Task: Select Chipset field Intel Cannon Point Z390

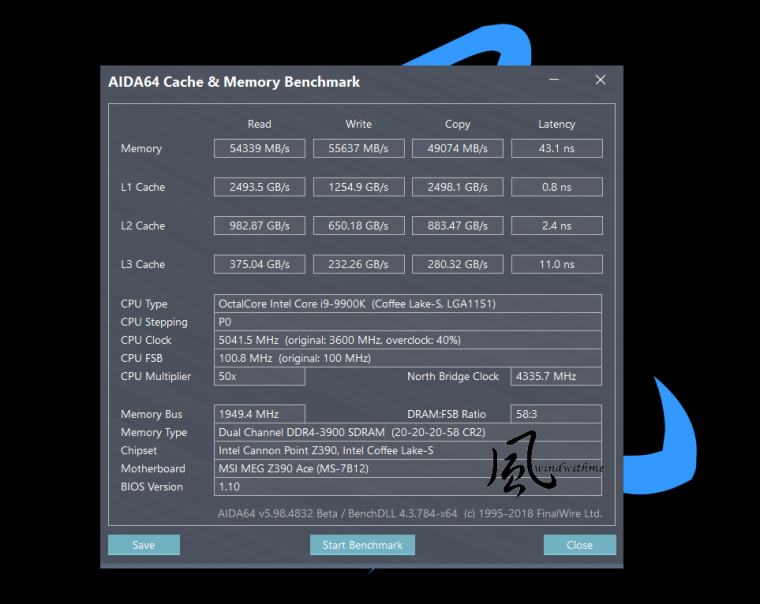Action: tap(408, 450)
